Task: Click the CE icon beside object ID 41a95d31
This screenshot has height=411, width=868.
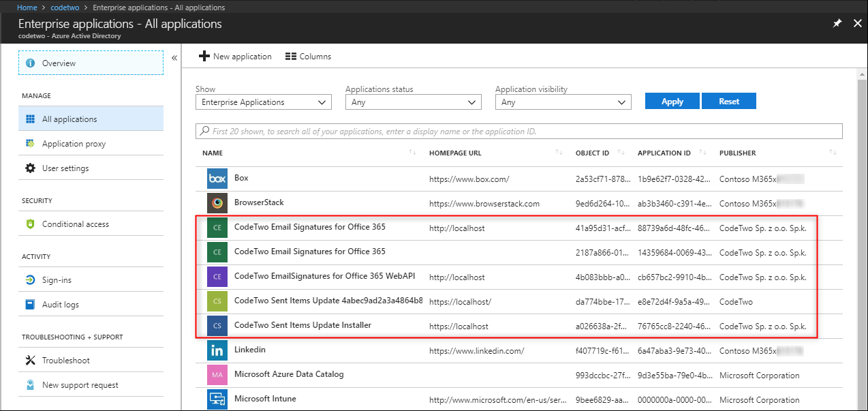Action: [x=217, y=228]
